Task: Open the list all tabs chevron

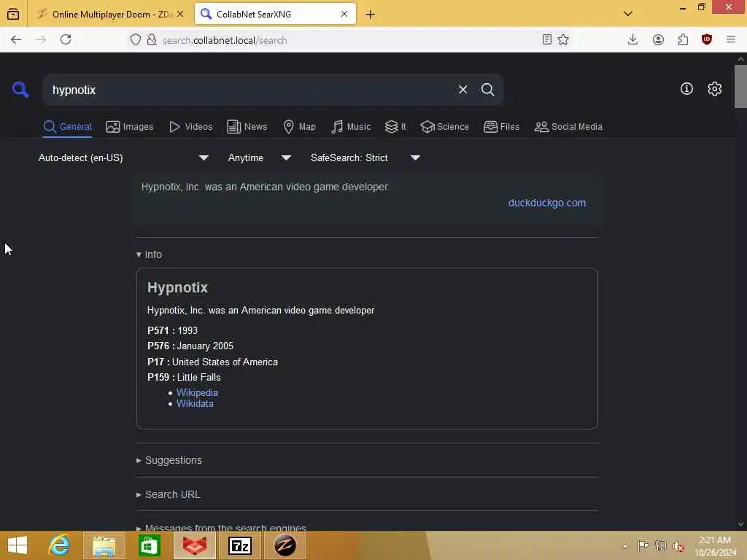Action: (628, 14)
